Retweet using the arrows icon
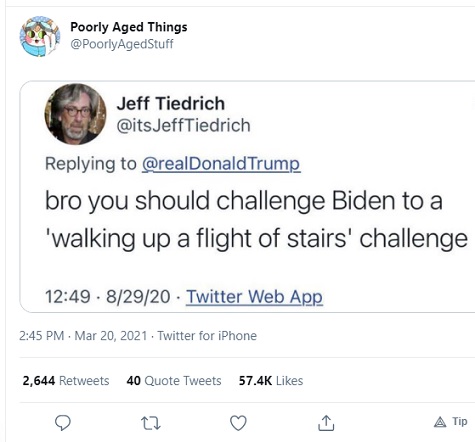The width and height of the screenshot is (475, 442). (151, 423)
